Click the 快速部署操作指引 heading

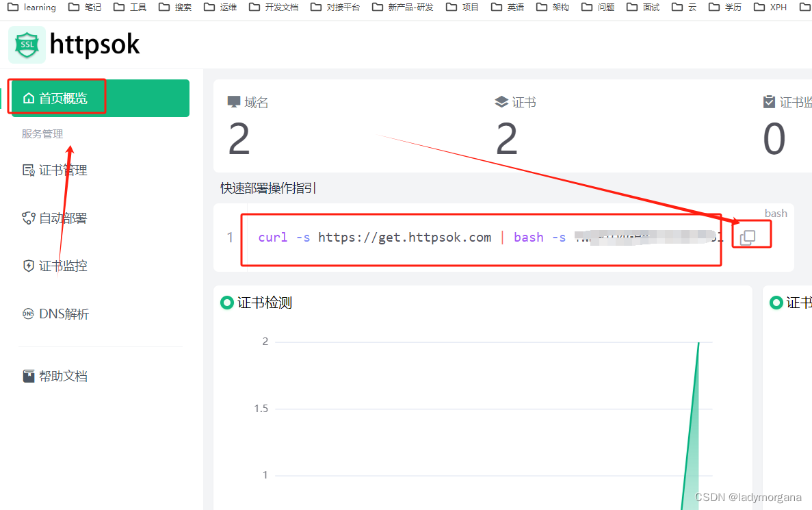[x=268, y=188]
